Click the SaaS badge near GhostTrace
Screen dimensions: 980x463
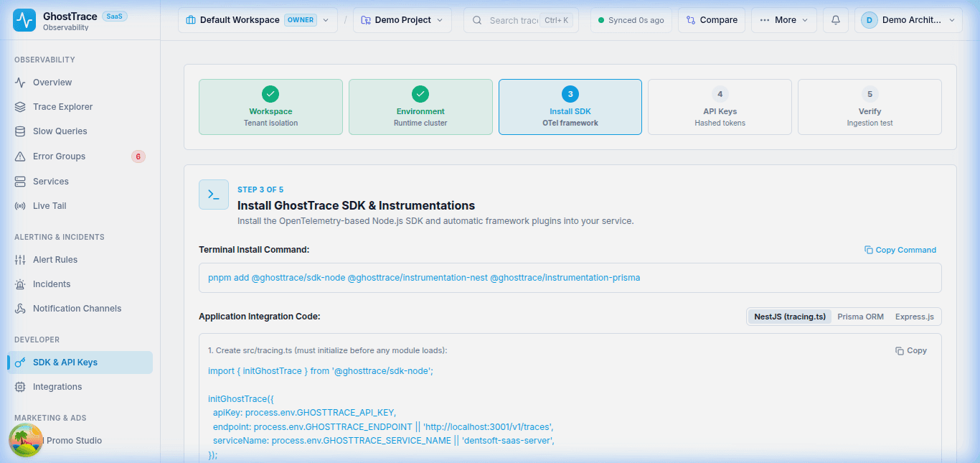click(x=115, y=16)
